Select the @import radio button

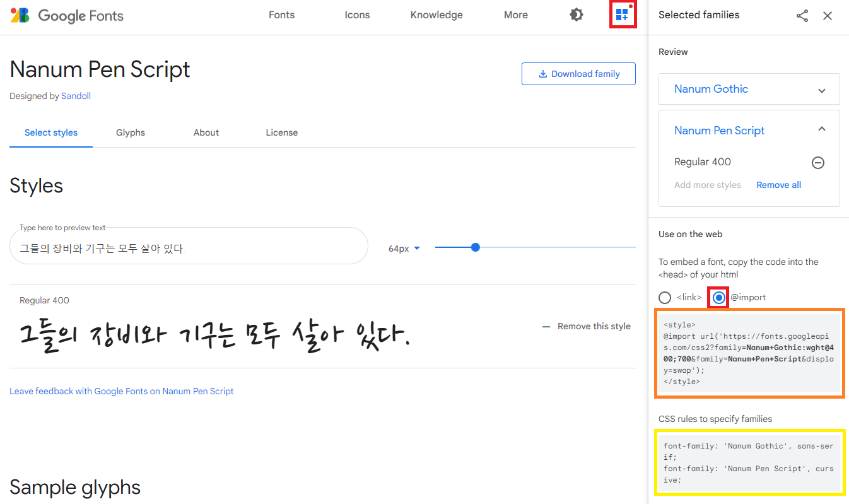click(719, 298)
